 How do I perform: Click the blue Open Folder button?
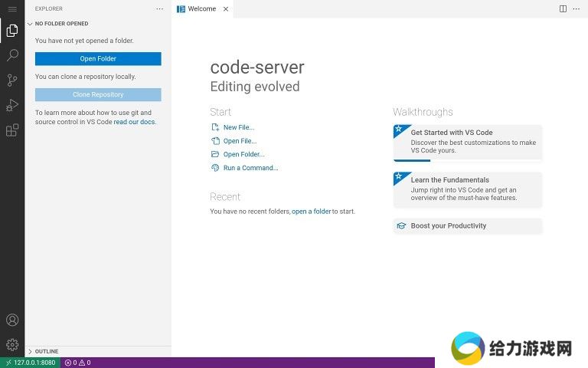pyautogui.click(x=98, y=58)
